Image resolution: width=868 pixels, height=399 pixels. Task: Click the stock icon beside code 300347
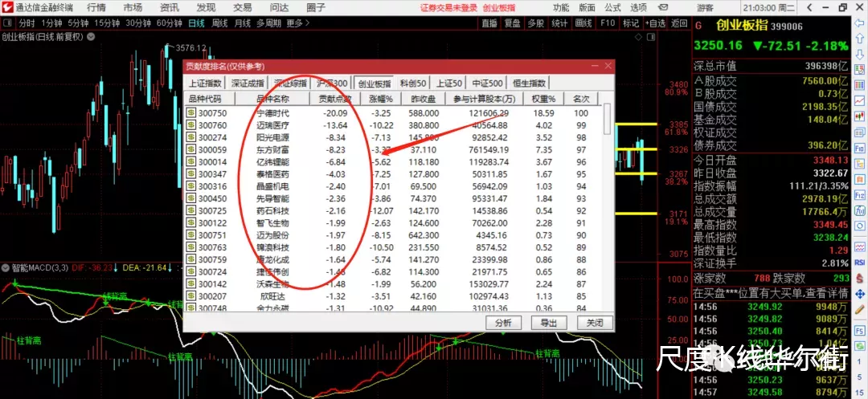coord(191,173)
